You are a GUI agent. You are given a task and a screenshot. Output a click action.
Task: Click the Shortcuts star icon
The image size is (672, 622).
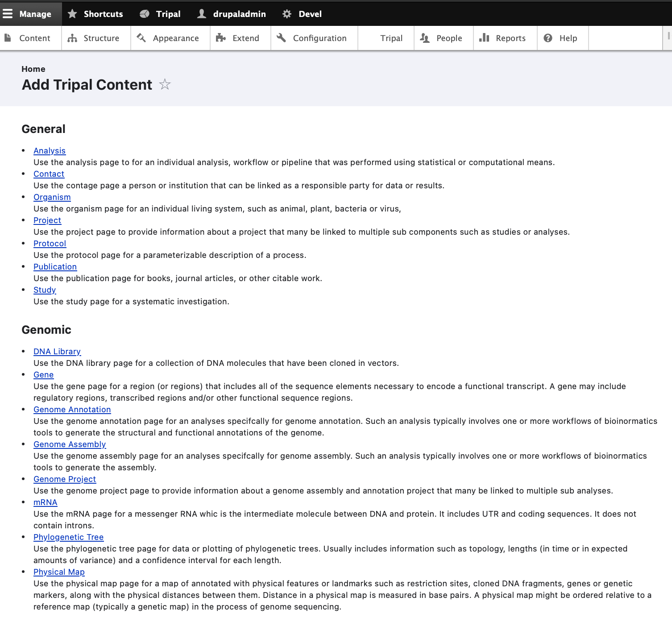[72, 14]
